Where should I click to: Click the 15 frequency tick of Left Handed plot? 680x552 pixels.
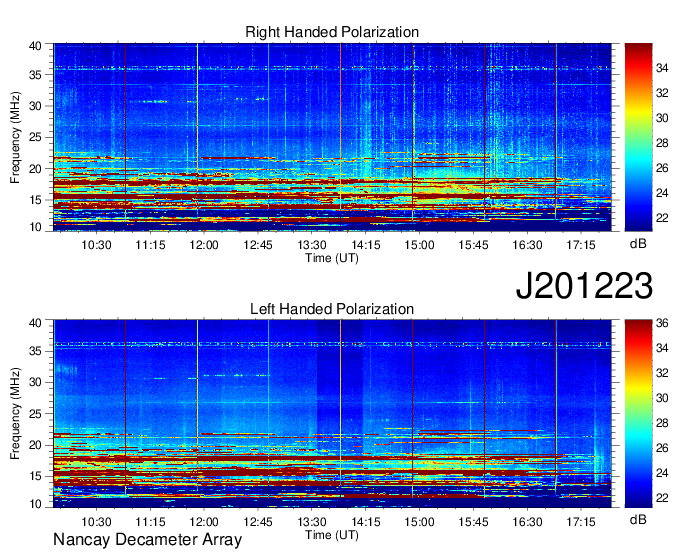[36, 477]
